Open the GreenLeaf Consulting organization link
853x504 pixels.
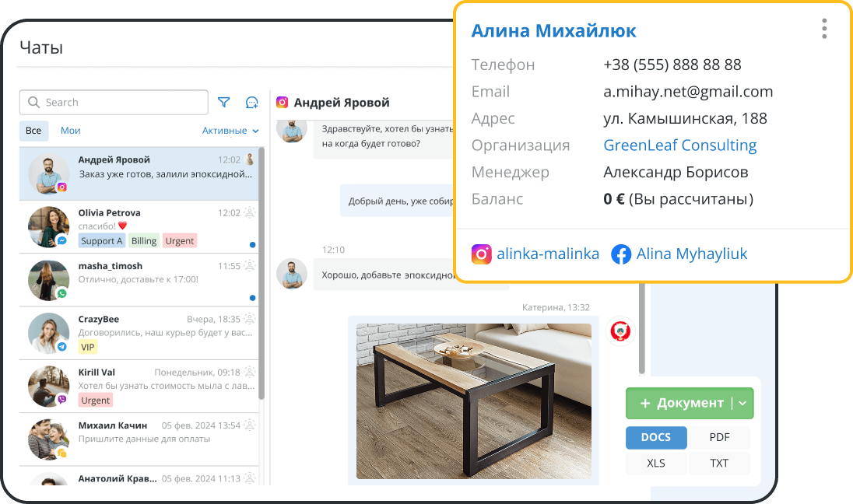679,145
